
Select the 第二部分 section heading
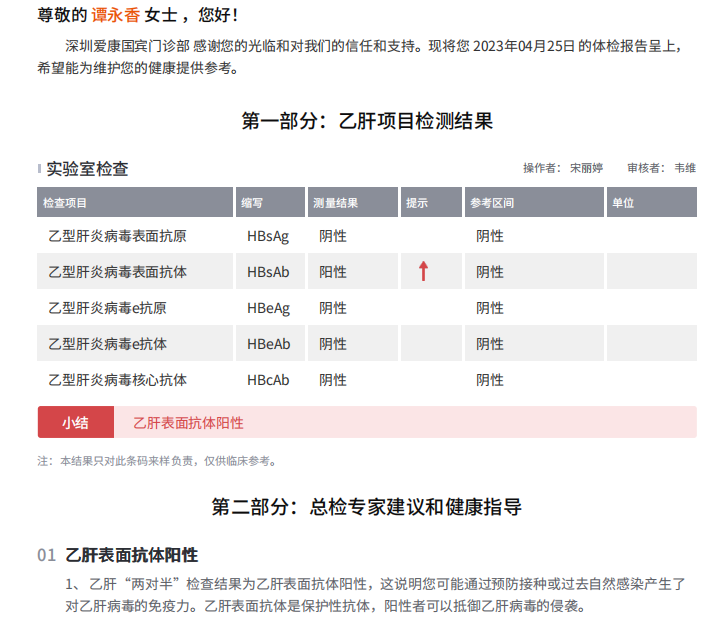click(367, 506)
